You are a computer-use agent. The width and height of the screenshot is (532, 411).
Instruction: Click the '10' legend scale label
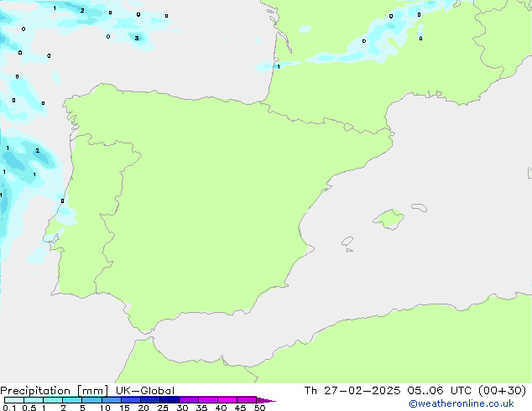click(105, 408)
